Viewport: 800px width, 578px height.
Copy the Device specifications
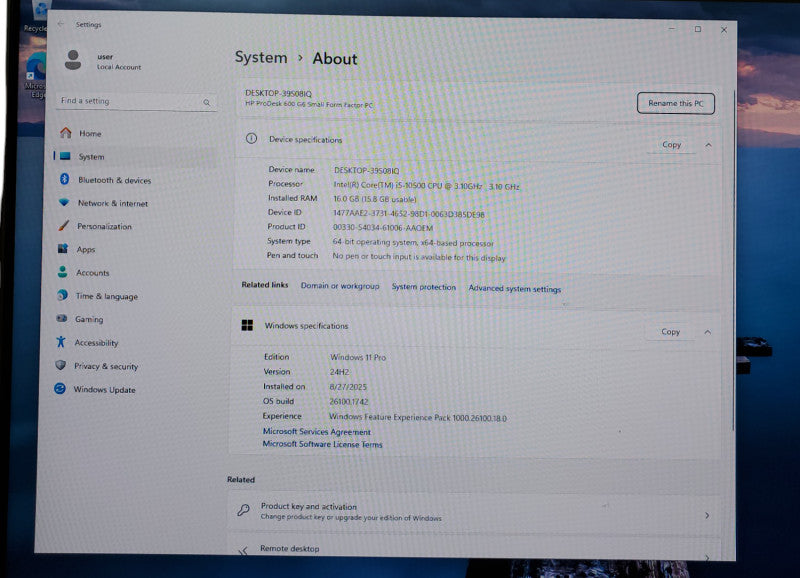pyautogui.click(x=671, y=144)
